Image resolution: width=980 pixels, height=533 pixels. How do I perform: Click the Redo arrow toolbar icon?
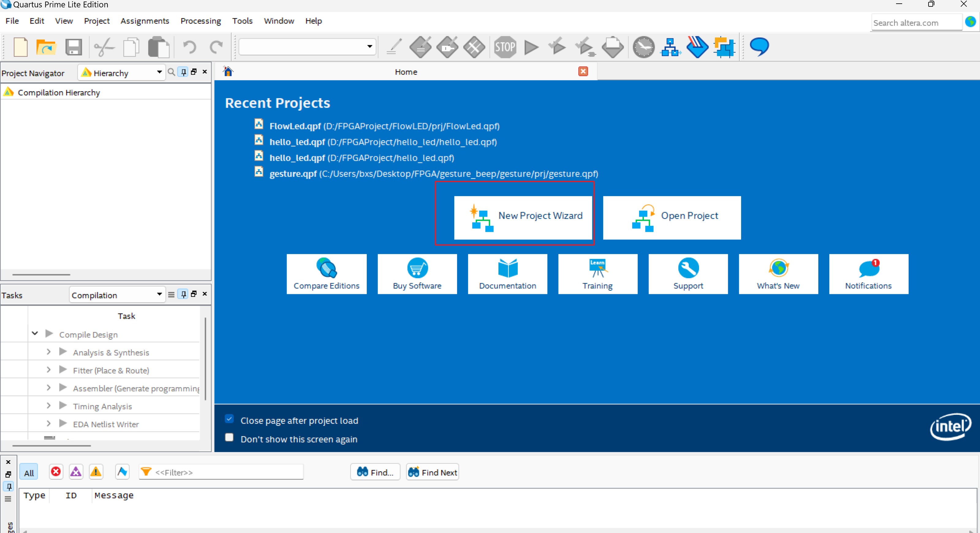[217, 47]
